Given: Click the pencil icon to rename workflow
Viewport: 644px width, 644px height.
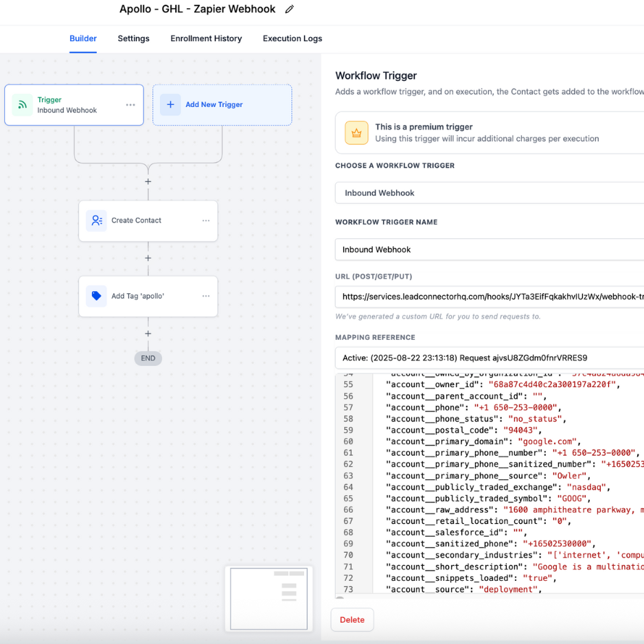Looking at the screenshot, I should (290, 10).
